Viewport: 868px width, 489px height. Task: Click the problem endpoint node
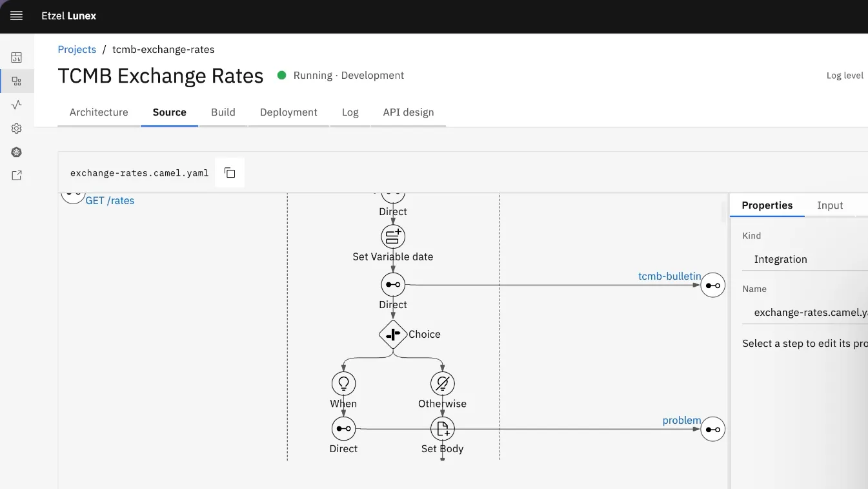click(713, 429)
